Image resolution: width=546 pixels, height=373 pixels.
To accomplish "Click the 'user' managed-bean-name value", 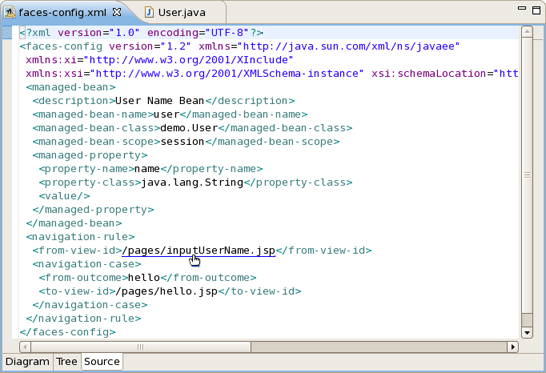I will (x=166, y=114).
